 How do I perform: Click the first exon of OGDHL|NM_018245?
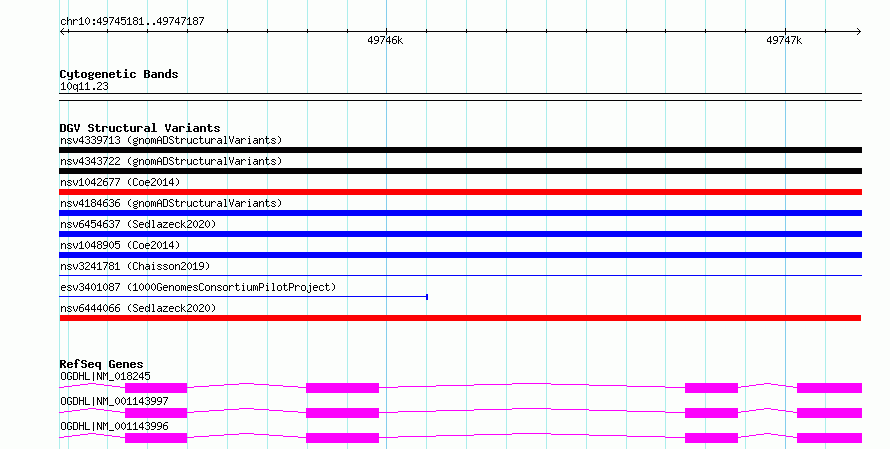[156, 388]
